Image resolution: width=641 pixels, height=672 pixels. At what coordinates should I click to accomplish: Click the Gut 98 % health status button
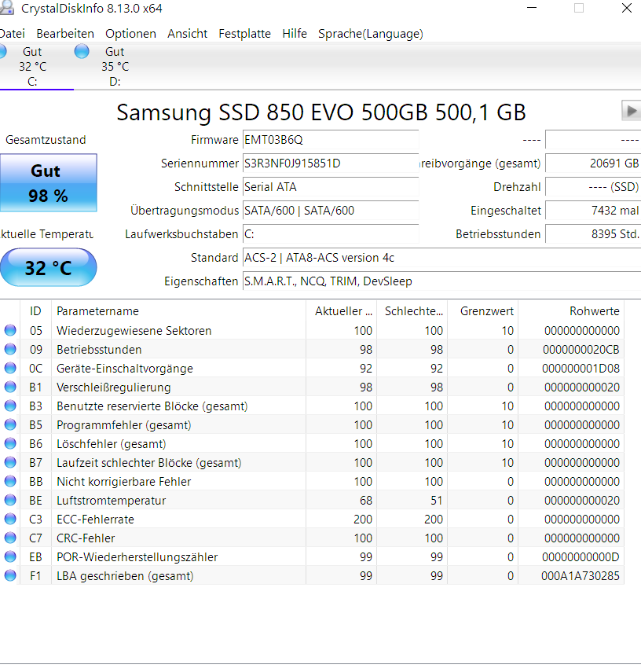49,183
